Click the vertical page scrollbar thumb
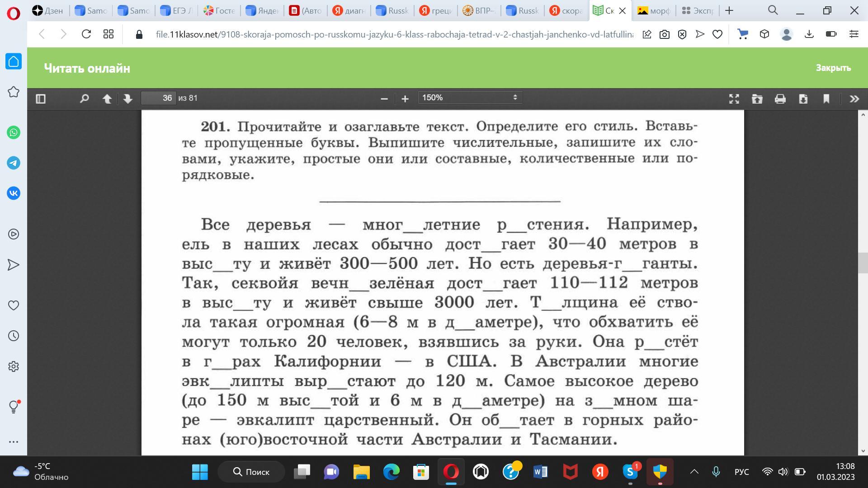The image size is (868, 488). click(863, 262)
